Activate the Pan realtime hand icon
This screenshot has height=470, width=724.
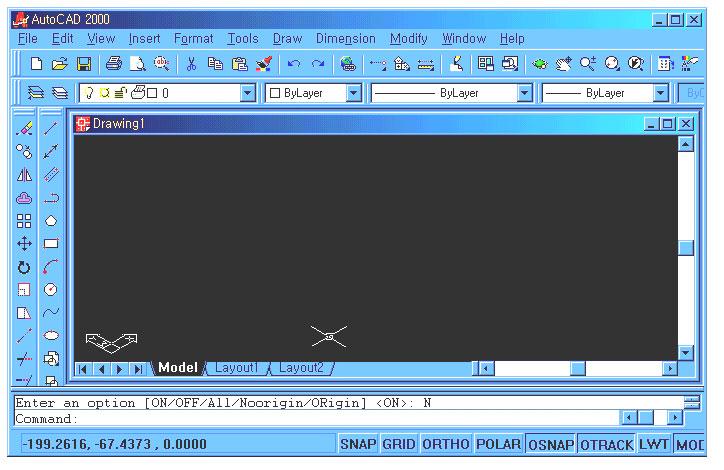(563, 64)
